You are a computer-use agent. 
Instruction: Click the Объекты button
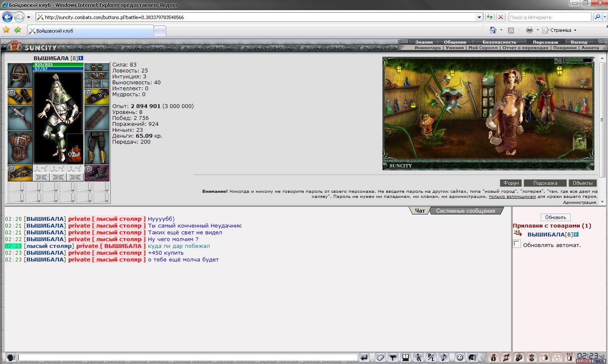(x=583, y=183)
